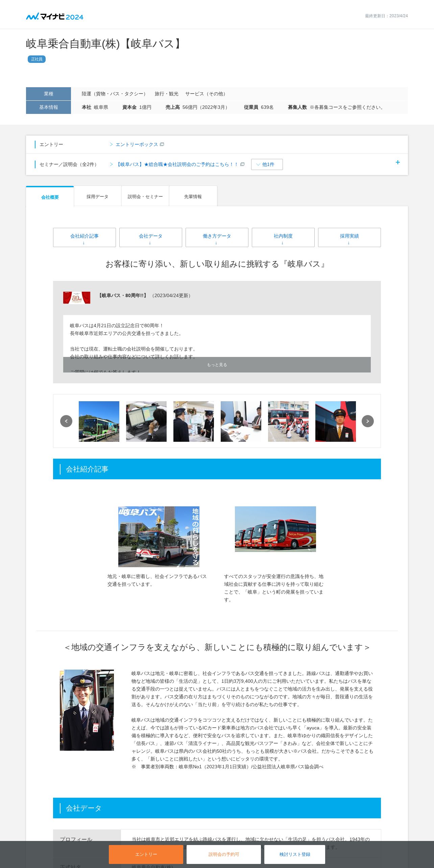Screen dimensions: 434x868
Task: Click the 検討リスト登録 button
Action: (295, 854)
